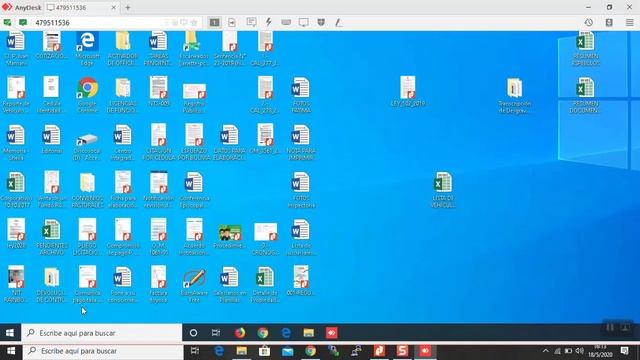Viewport: 640px width, 360px height.
Task: Open the AnyDesk keyboard settings icon
Action: click(x=286, y=22)
